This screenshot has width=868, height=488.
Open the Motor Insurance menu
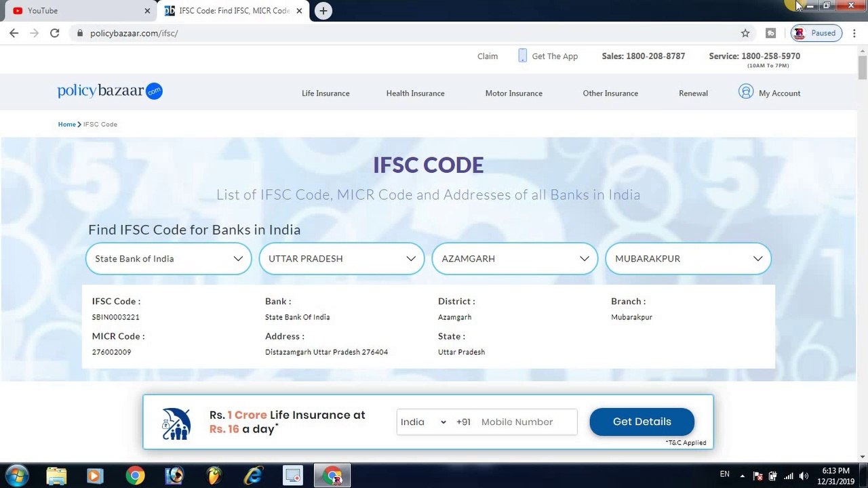[x=513, y=94]
